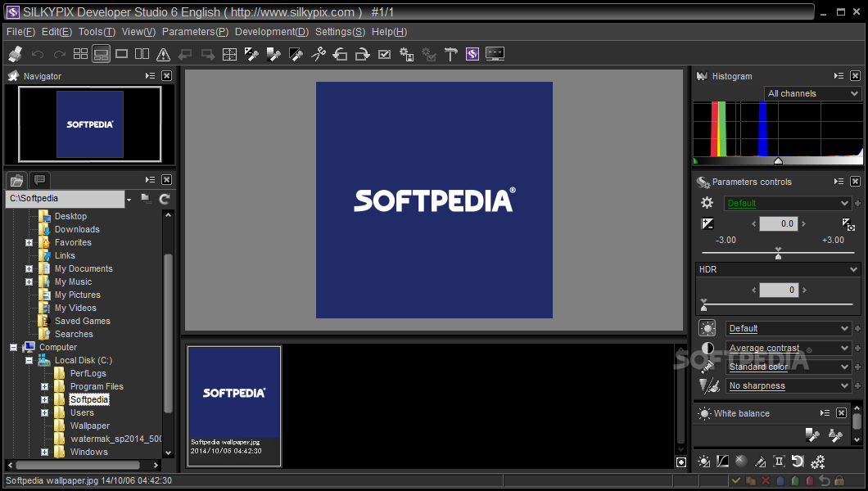
Task: Open the Tools menu
Action: (x=97, y=32)
